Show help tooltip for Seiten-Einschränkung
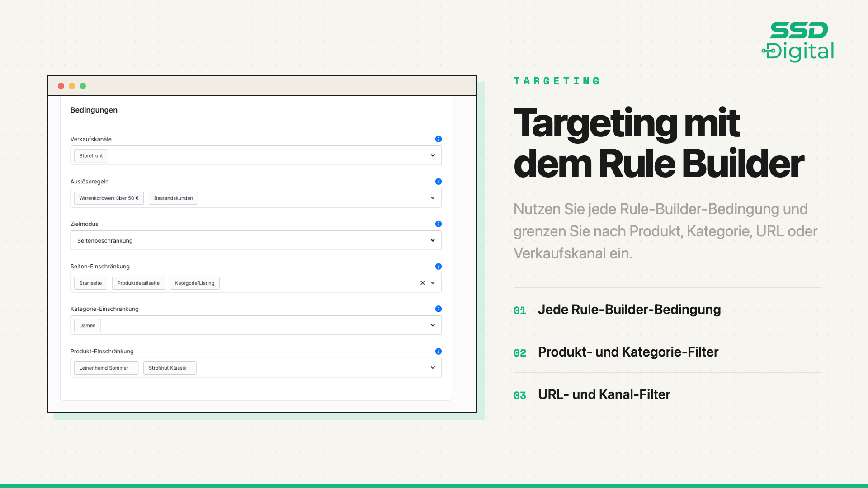This screenshot has height=488, width=868. tap(438, 267)
